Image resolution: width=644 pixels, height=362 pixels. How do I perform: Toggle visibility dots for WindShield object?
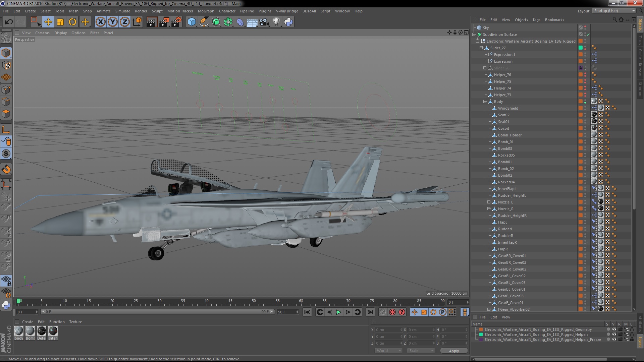[x=585, y=108]
